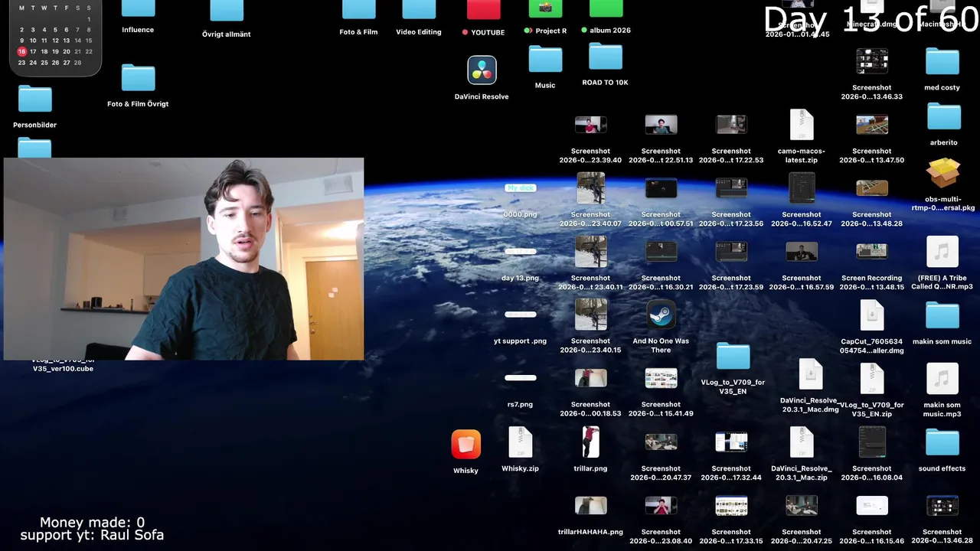
Task: Select the CapCut installer dmg file
Action: point(872,315)
